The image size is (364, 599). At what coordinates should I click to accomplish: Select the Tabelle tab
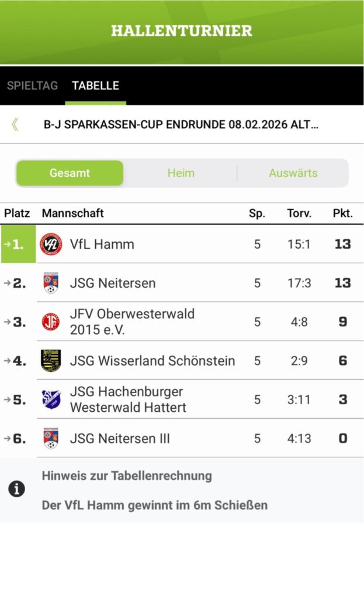[x=95, y=85]
